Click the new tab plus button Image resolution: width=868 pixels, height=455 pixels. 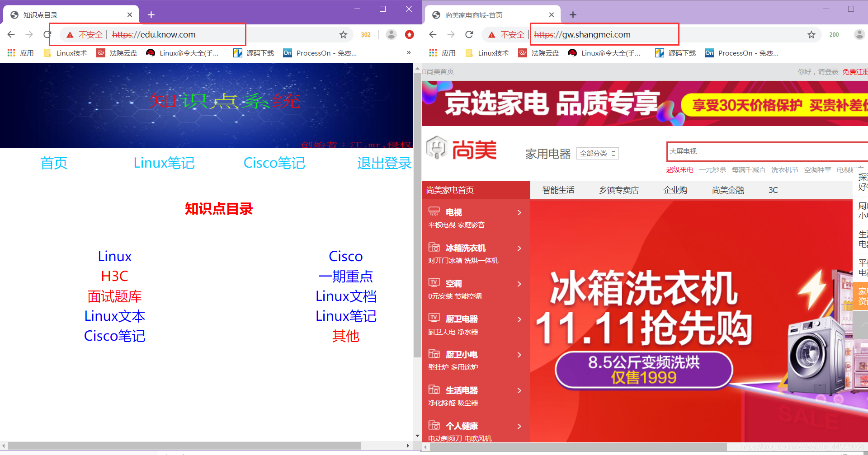[x=151, y=14]
